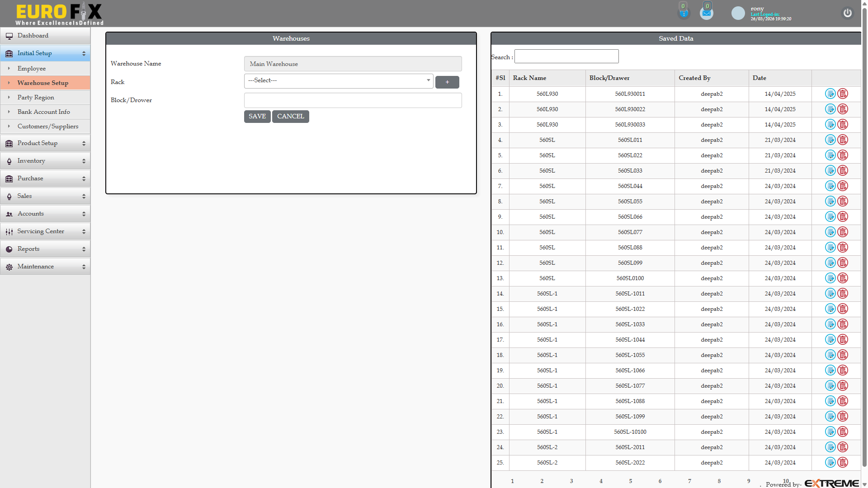Image resolution: width=868 pixels, height=488 pixels.
Task: Open the Party Region menu entry
Action: (36, 97)
